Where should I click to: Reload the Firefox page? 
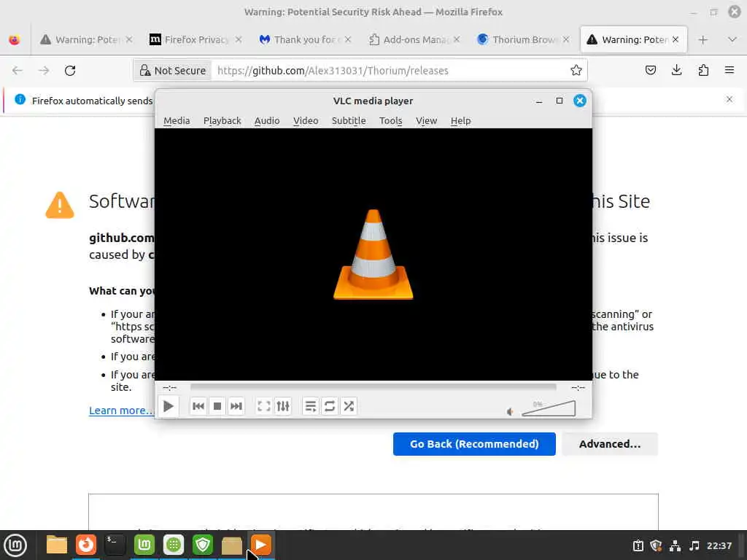70,71
